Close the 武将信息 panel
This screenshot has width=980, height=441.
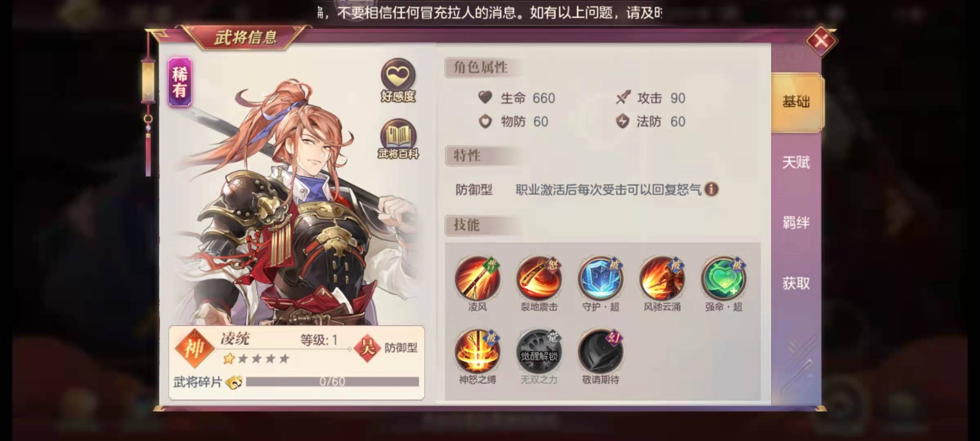[x=821, y=41]
